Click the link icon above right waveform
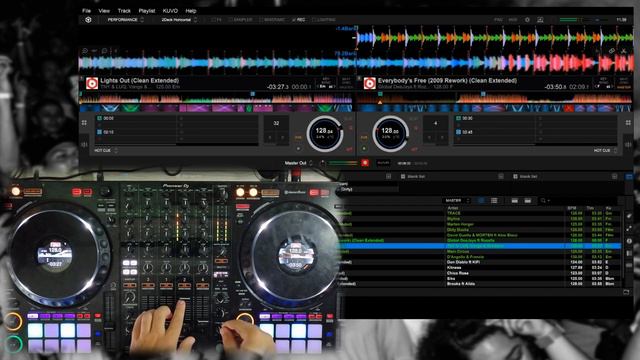This screenshot has height=360, width=640. [612, 51]
